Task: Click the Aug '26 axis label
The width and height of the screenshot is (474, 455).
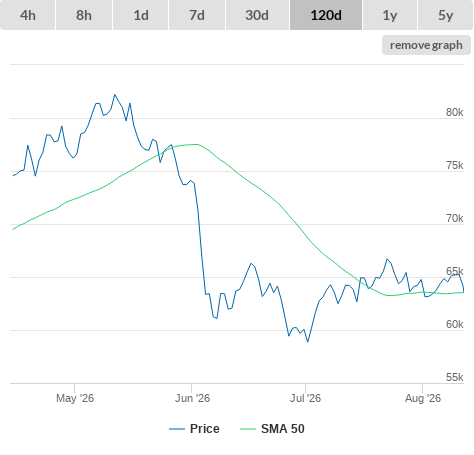Action: (x=423, y=398)
